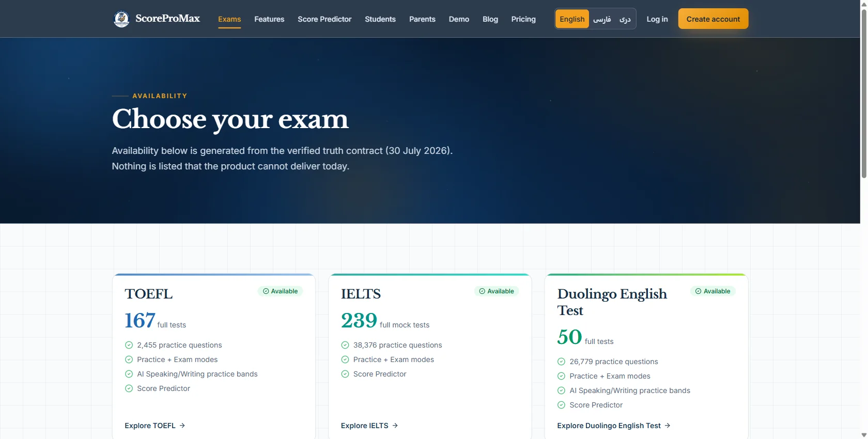Click the ScoreProMax logo icon
The width and height of the screenshot is (868, 439).
point(121,19)
